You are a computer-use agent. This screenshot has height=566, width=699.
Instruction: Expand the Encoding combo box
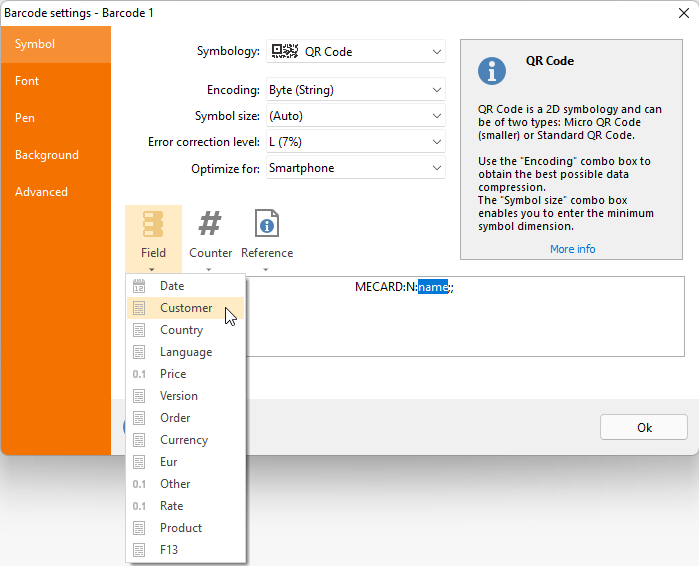coord(356,90)
